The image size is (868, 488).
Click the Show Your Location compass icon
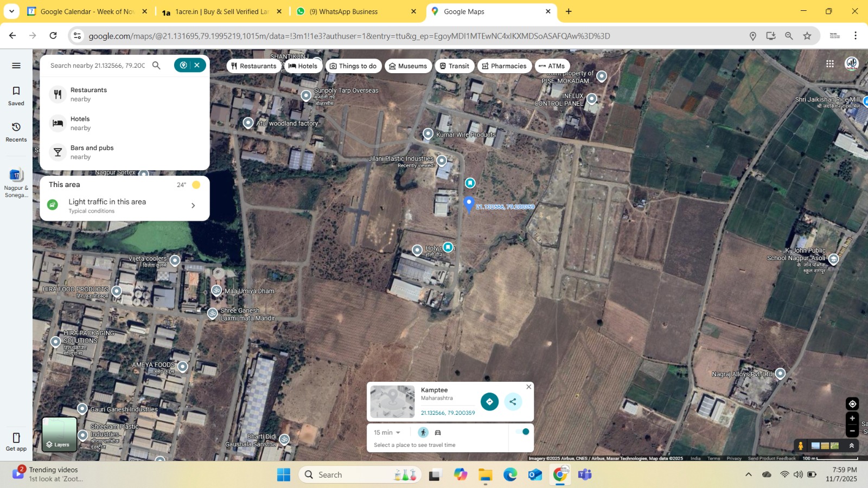[x=852, y=403]
